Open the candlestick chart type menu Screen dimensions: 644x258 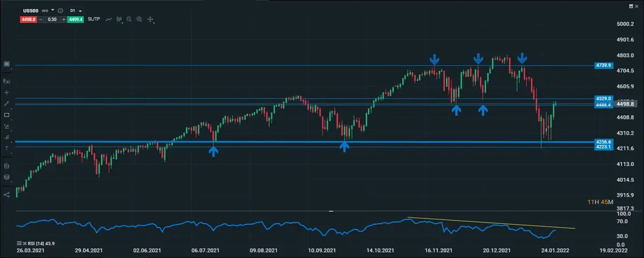pos(119,19)
